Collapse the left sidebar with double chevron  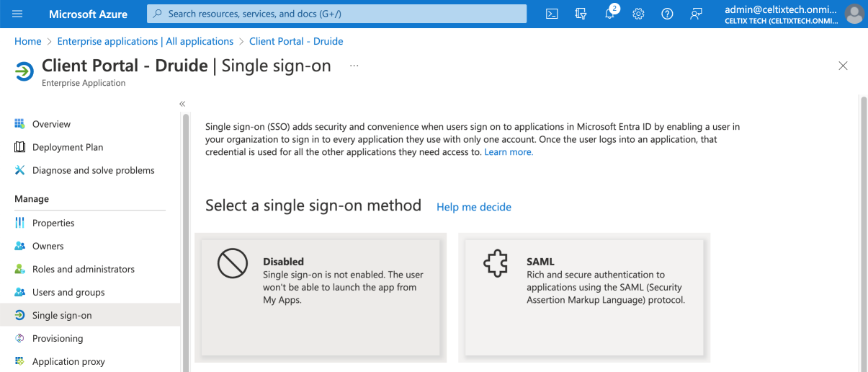point(182,104)
